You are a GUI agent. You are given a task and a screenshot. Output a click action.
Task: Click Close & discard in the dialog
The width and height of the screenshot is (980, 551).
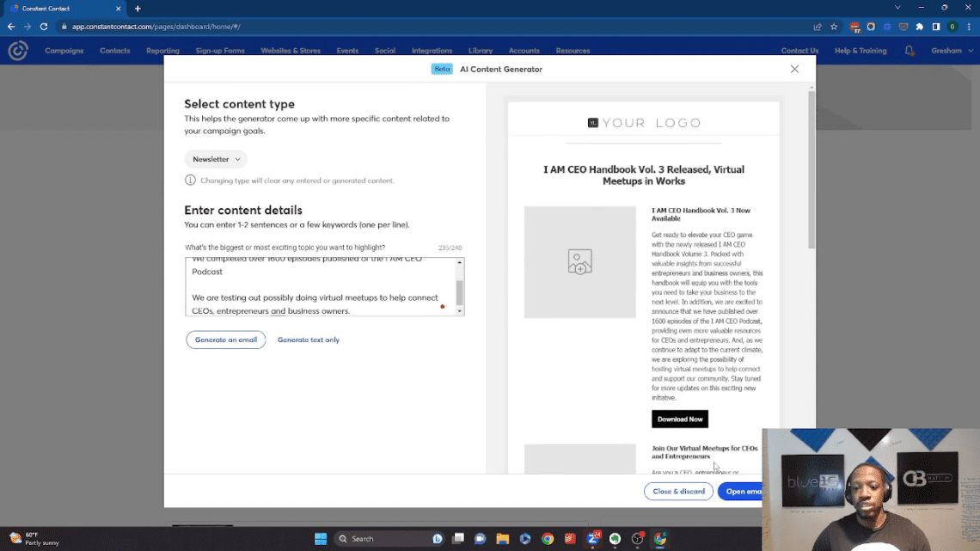click(678, 491)
